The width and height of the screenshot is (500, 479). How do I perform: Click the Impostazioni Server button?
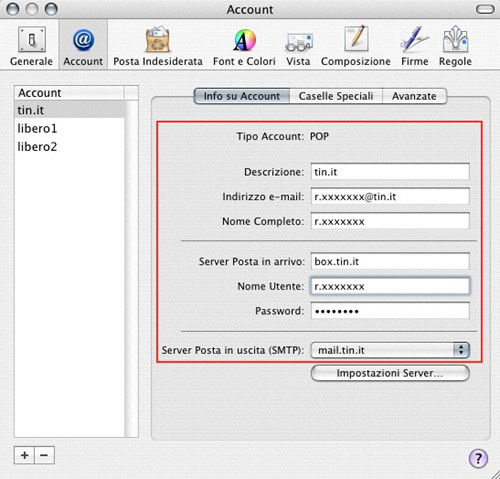tap(390, 373)
